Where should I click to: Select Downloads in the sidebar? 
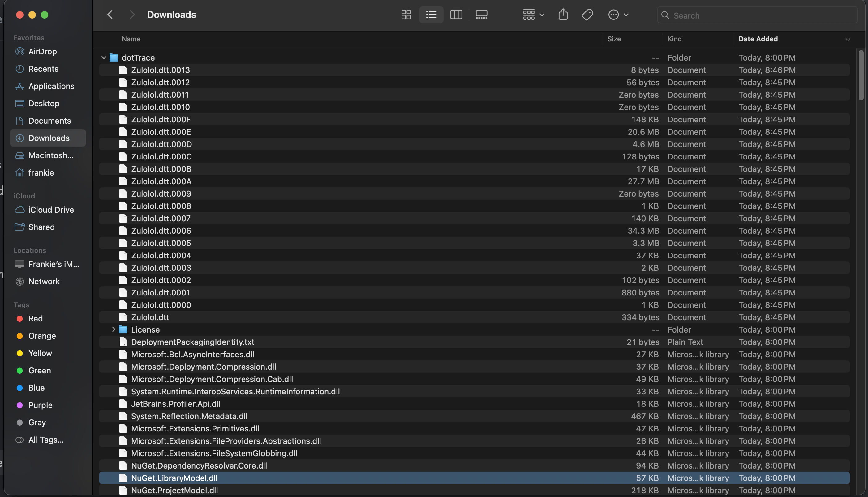tap(48, 138)
